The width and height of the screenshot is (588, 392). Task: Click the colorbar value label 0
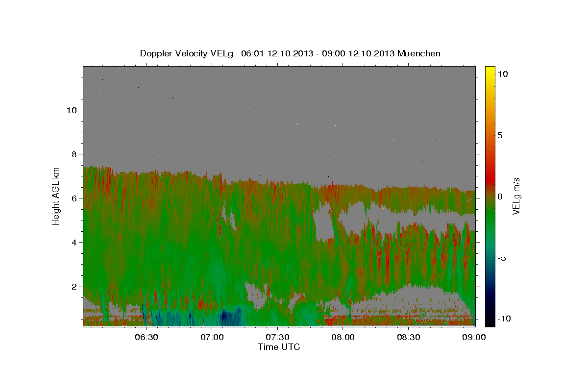click(x=501, y=196)
